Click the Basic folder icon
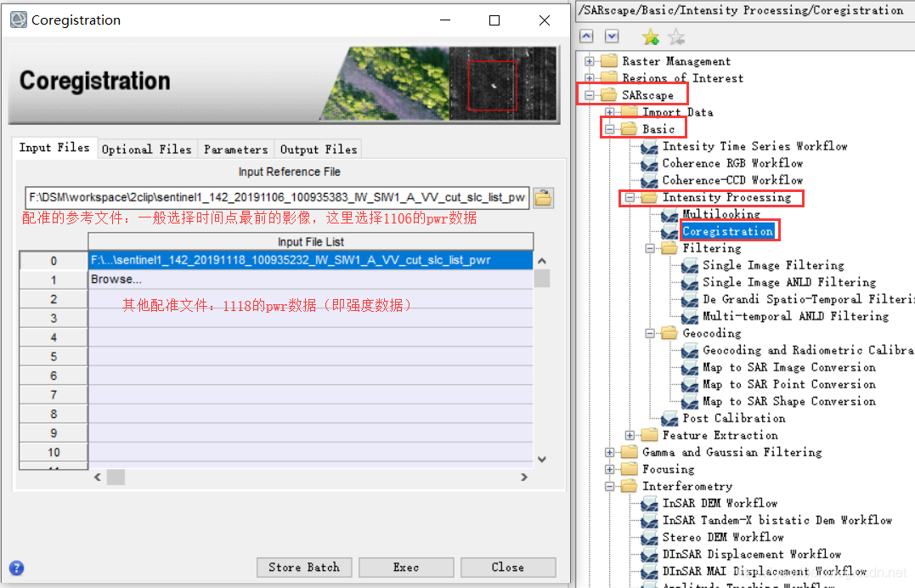 pos(629,128)
